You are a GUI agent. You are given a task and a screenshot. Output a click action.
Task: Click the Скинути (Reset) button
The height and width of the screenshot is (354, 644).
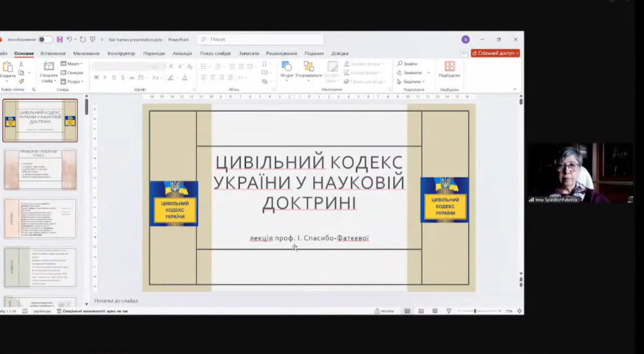tap(72, 72)
